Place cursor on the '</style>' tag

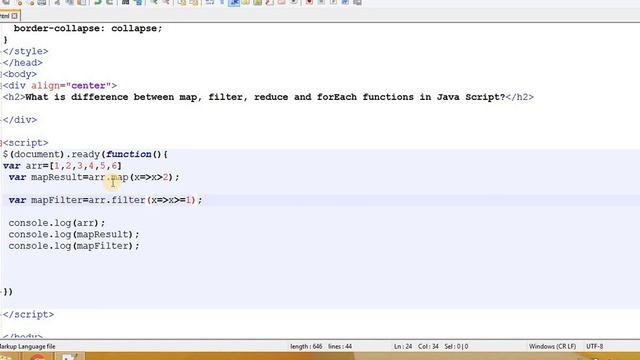(x=25, y=51)
